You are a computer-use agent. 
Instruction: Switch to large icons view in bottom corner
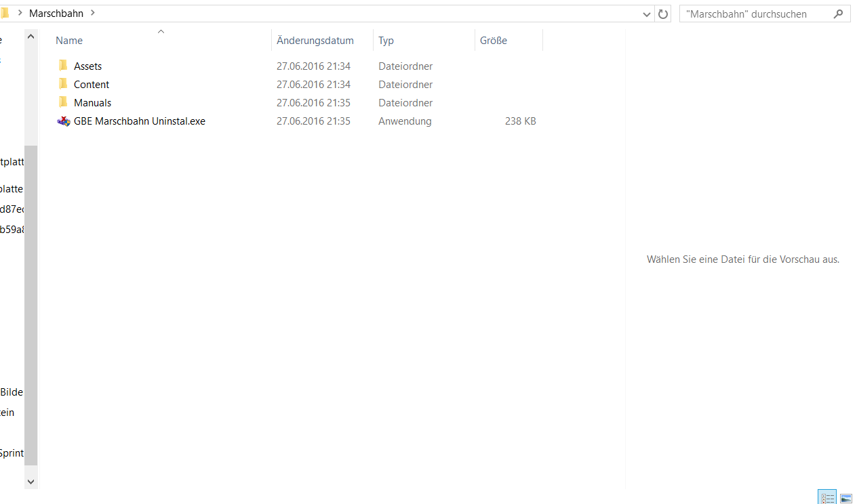pyautogui.click(x=846, y=498)
